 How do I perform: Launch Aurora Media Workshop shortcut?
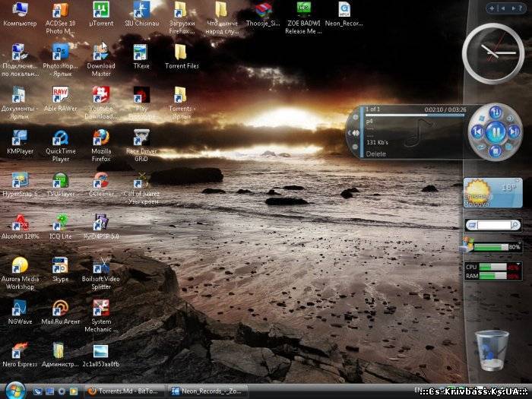20,273
